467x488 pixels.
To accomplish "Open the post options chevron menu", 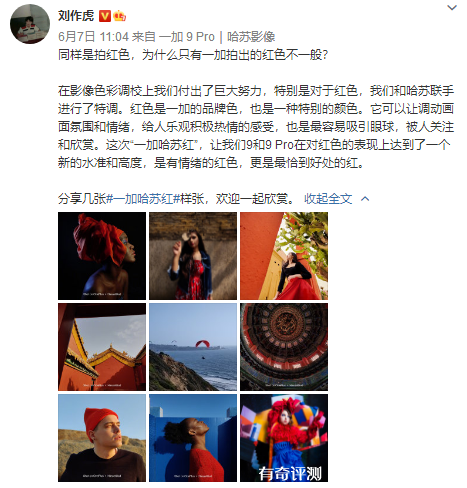I will [452, 7].
